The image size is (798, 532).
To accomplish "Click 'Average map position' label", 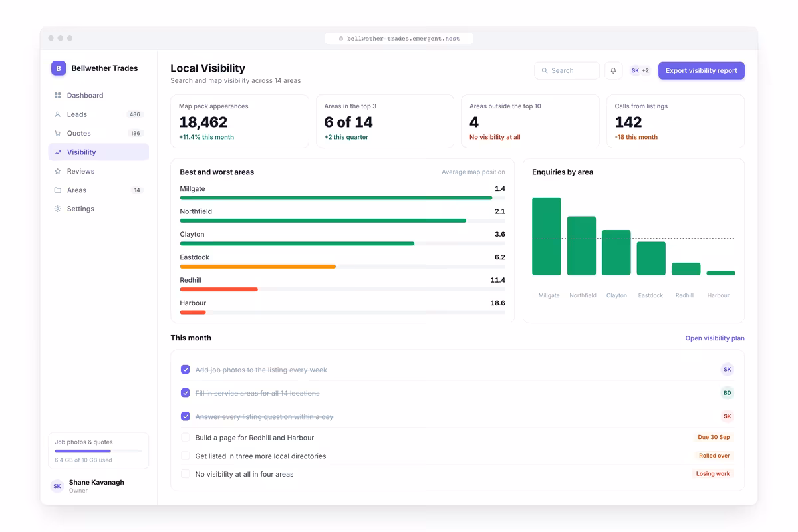I will click(473, 172).
